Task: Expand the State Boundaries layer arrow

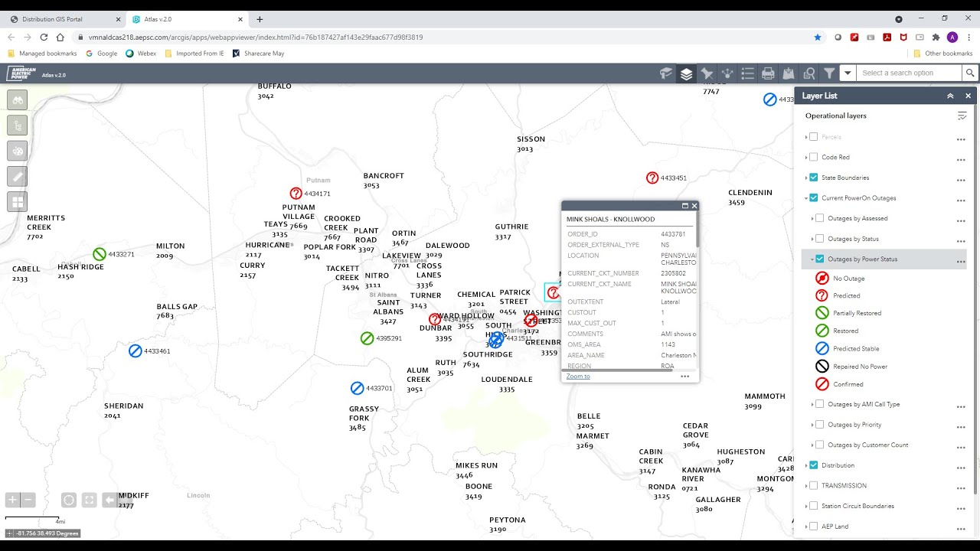Action: 806,178
